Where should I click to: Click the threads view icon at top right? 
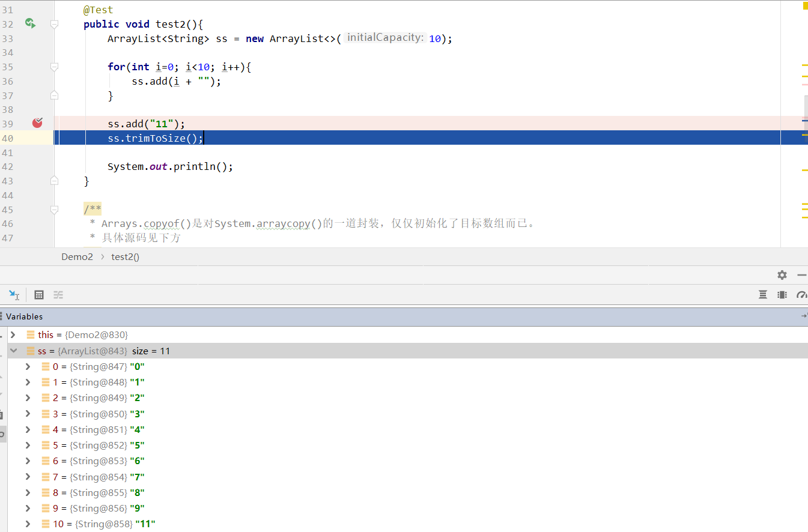tap(762, 294)
